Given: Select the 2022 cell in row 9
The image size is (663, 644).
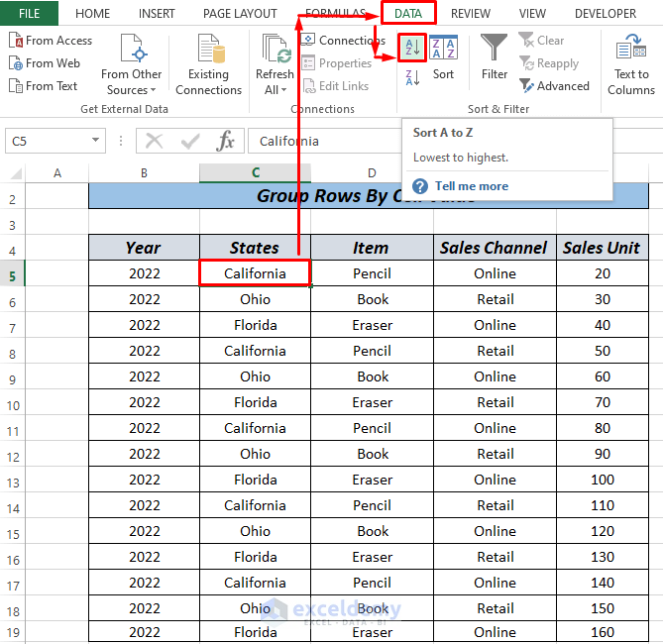Looking at the screenshot, I should pyautogui.click(x=144, y=376).
